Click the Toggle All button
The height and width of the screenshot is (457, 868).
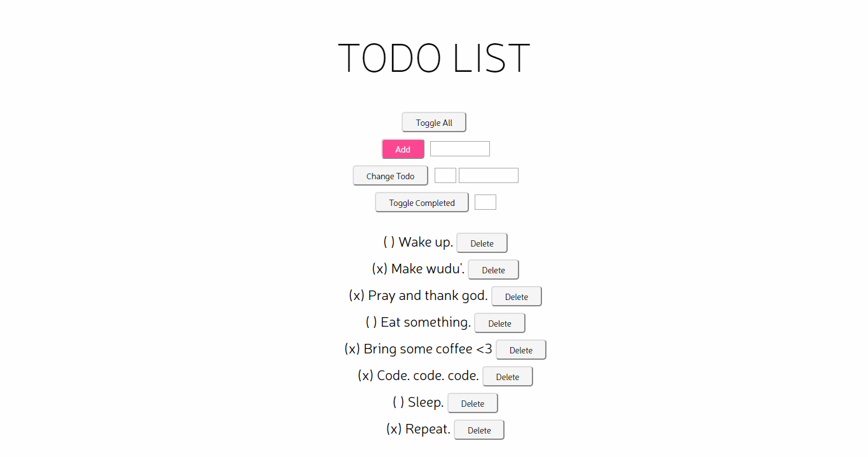(434, 122)
